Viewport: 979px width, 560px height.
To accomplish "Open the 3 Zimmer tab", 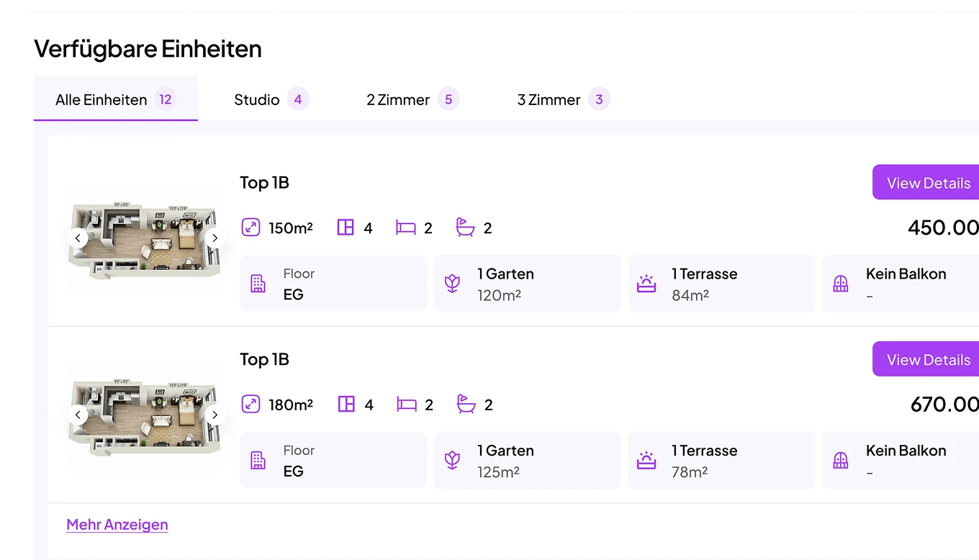I will click(562, 99).
